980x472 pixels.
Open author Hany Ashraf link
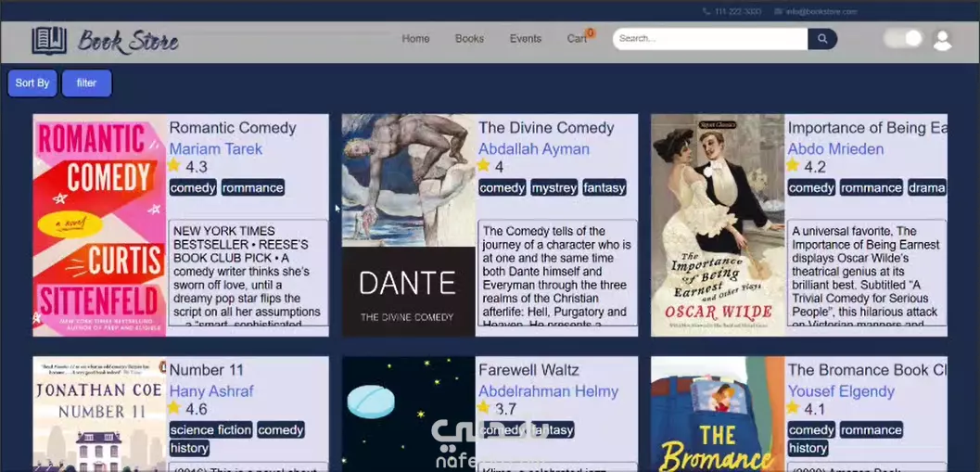point(211,391)
